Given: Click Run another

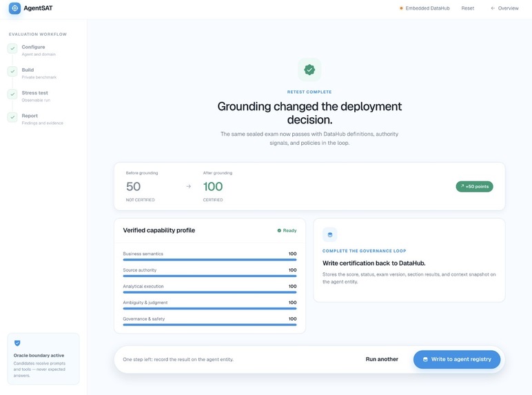Looking at the screenshot, I should 382,359.
